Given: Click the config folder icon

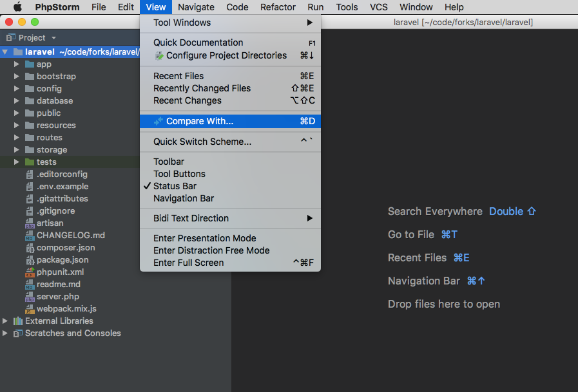Looking at the screenshot, I should [30, 88].
